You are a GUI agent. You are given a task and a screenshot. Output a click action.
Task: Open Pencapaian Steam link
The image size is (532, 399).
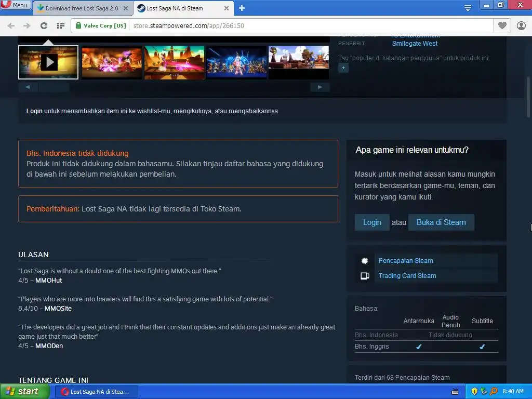pos(405,261)
